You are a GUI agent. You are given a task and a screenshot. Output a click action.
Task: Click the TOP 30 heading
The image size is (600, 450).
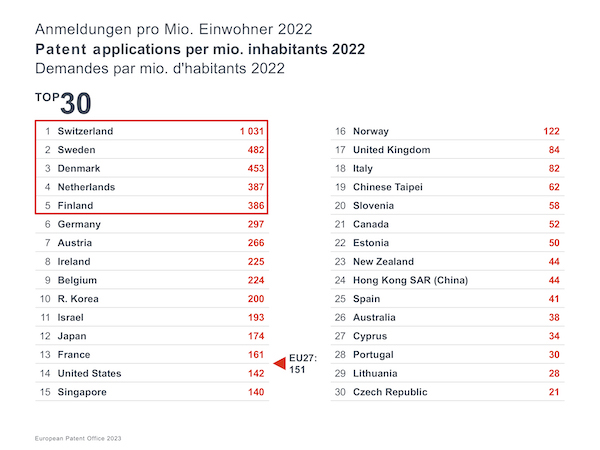64,103
